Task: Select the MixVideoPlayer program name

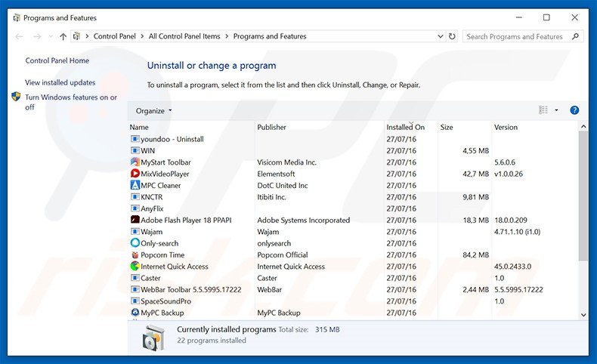Action: tap(165, 174)
